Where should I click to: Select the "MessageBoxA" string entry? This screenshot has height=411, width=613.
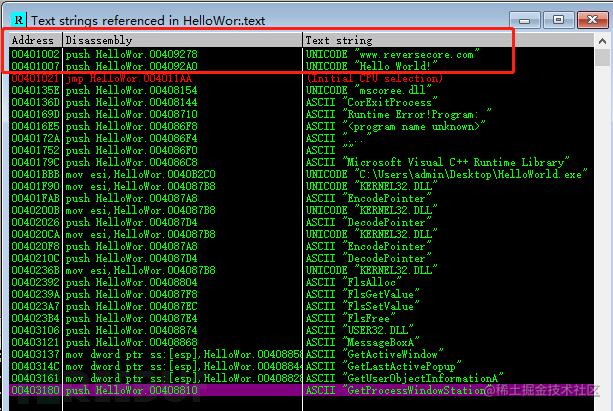tap(362, 342)
